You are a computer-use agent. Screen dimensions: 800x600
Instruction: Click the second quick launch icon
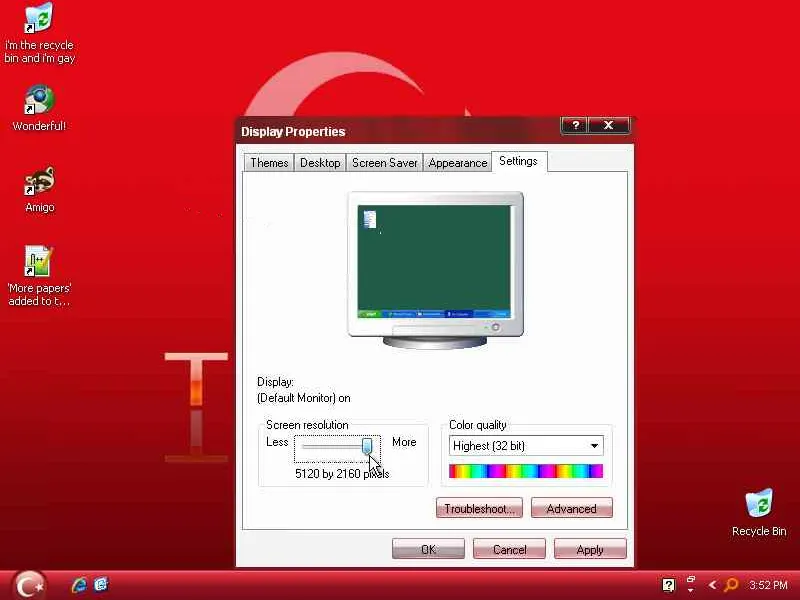tap(101, 585)
